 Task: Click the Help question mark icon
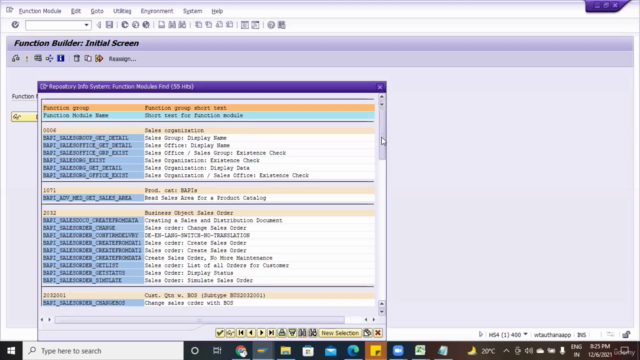271,25
